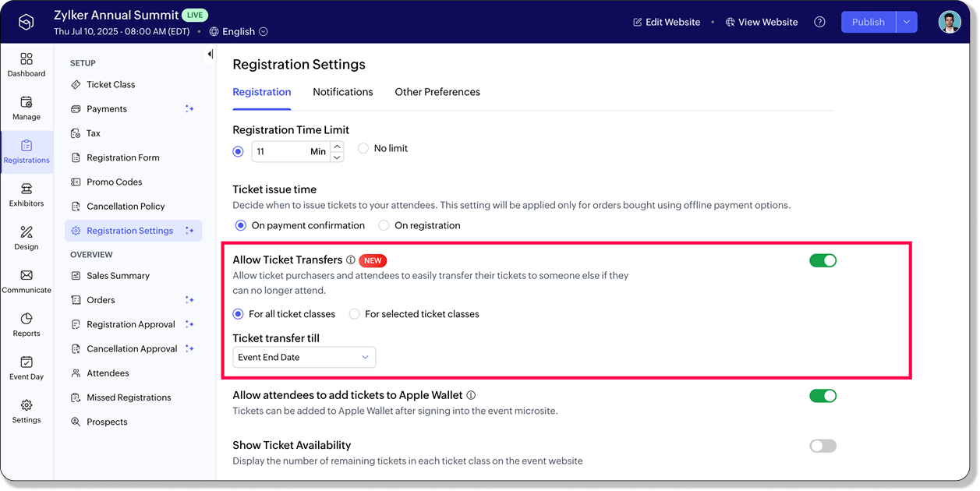The height and width of the screenshot is (491, 980).
Task: Disable the Allow Ticket Transfers toggle
Action: click(x=823, y=260)
